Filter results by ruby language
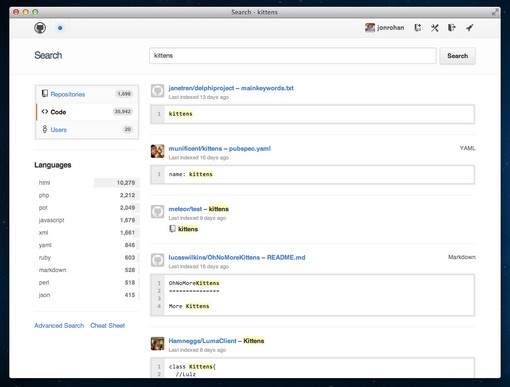Screen dimensions: 510x387 pyautogui.click(x=87, y=258)
